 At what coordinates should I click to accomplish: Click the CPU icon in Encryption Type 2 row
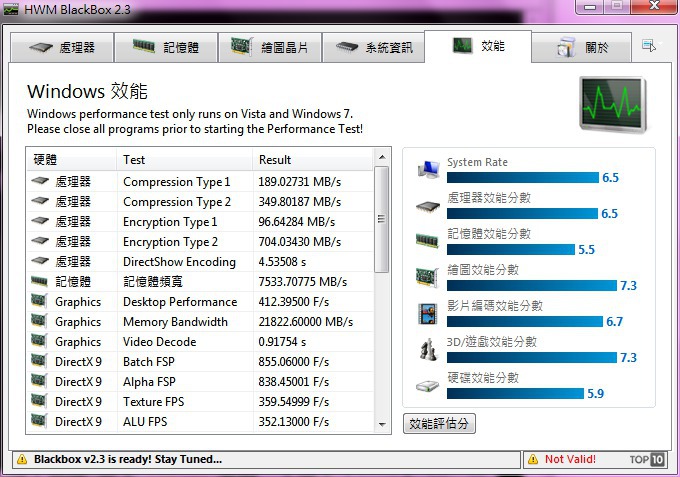(40, 241)
